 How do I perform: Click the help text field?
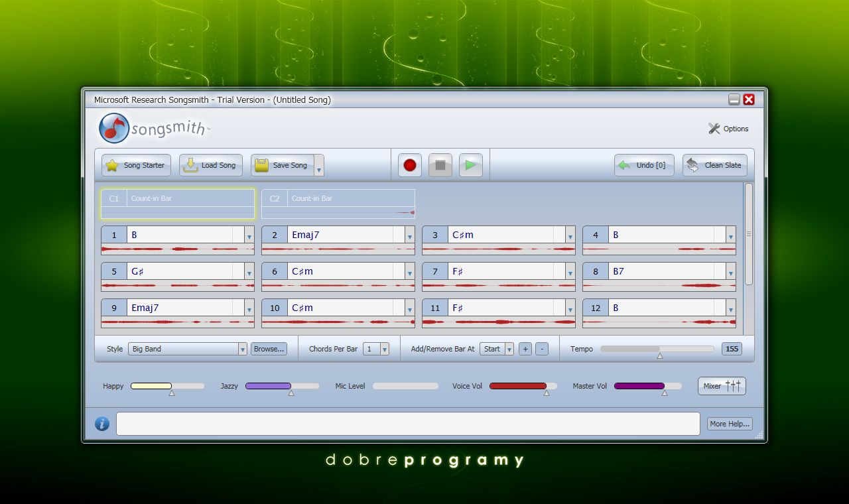point(408,424)
